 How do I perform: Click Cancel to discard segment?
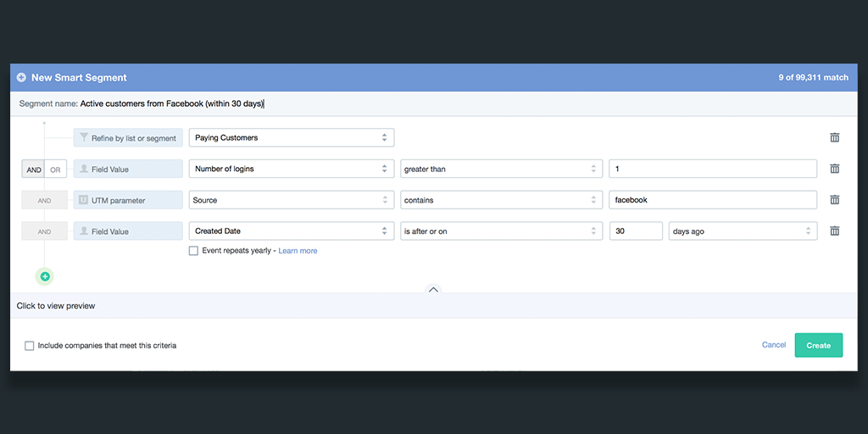tap(774, 344)
